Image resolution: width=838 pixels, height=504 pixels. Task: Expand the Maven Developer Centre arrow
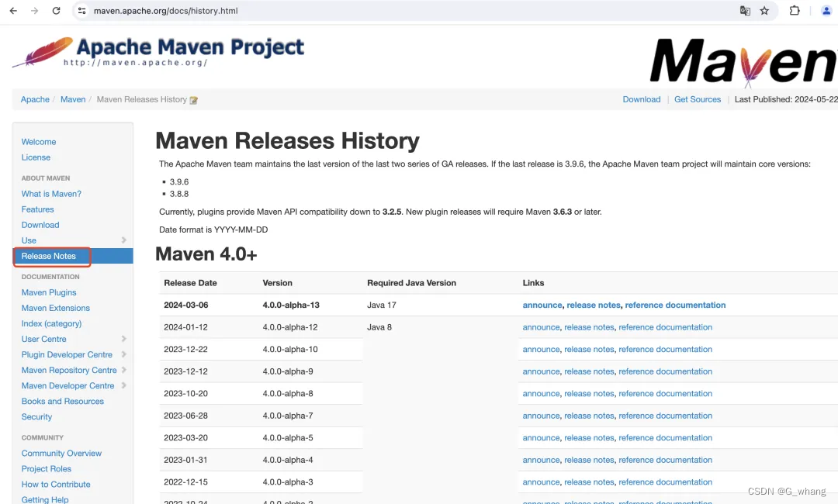(124, 385)
